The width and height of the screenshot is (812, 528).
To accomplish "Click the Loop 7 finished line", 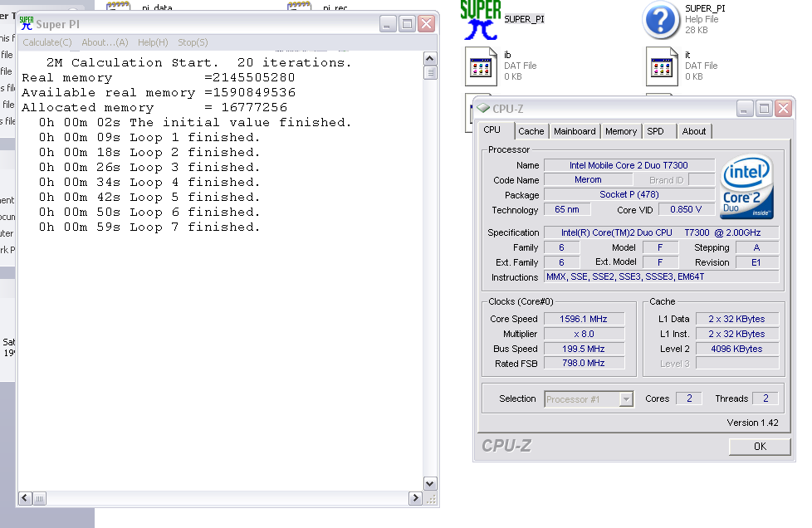I will 149,227.
